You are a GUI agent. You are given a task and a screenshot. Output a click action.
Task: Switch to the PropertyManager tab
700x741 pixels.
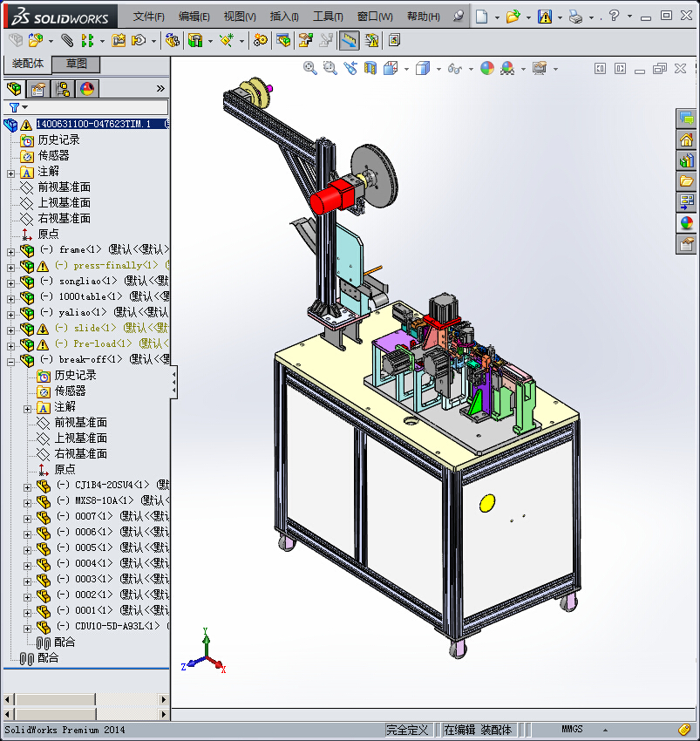point(38,89)
